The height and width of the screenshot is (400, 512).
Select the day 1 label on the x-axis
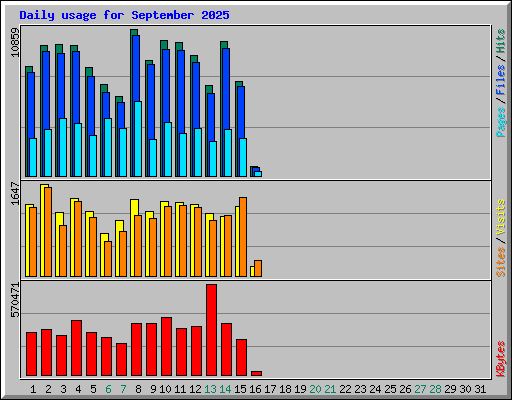33,389
